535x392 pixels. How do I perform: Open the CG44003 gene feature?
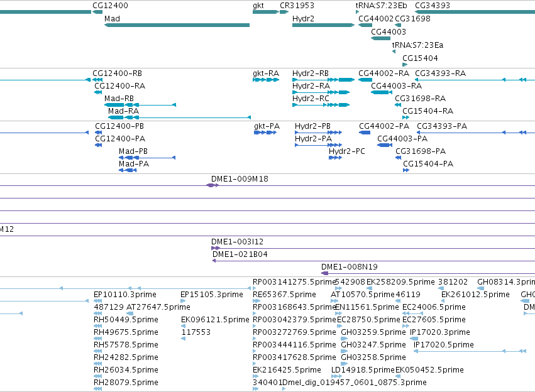click(380, 38)
